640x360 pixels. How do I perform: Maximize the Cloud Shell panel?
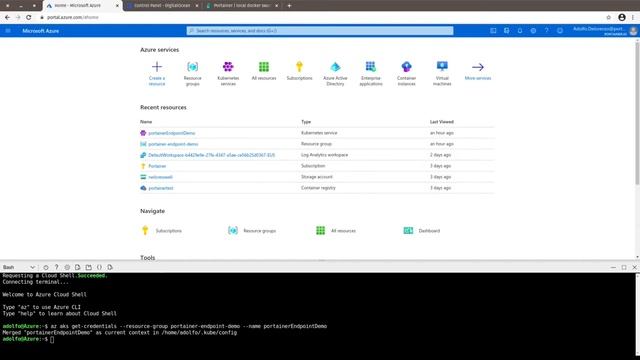coord(624,267)
